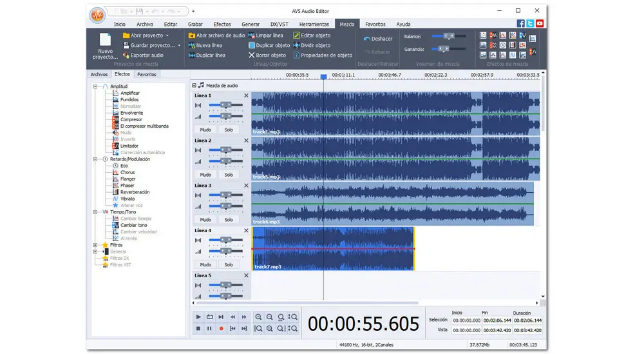Open the YouTube icon in title area
This screenshot has width=644, height=354.
click(x=540, y=23)
